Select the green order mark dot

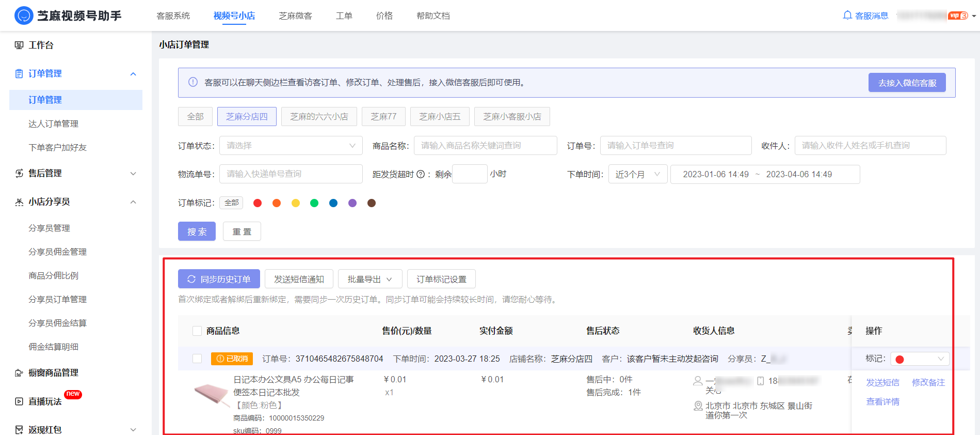coord(314,203)
